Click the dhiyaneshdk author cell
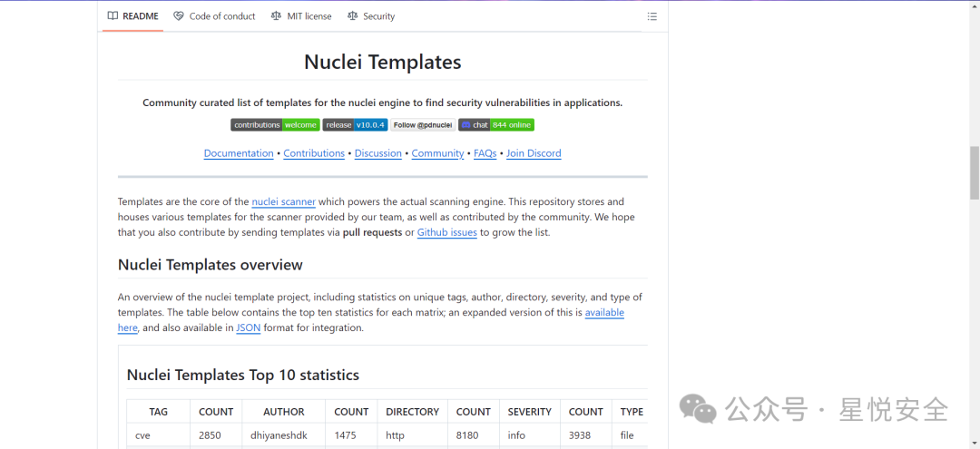The height and width of the screenshot is (449, 980). pos(284,434)
